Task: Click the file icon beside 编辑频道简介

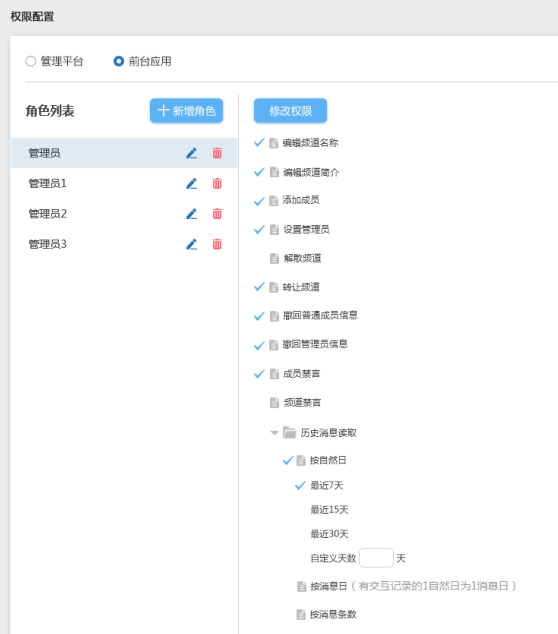Action: [274, 172]
